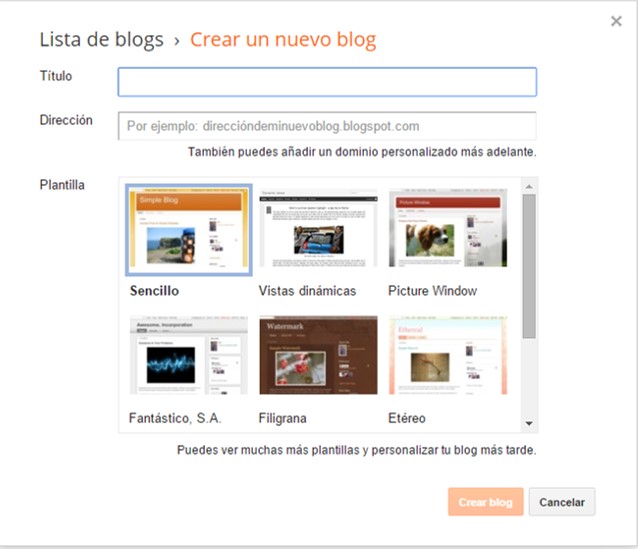Focus the Dirección address field
The height and width of the screenshot is (549, 638).
[x=327, y=126]
